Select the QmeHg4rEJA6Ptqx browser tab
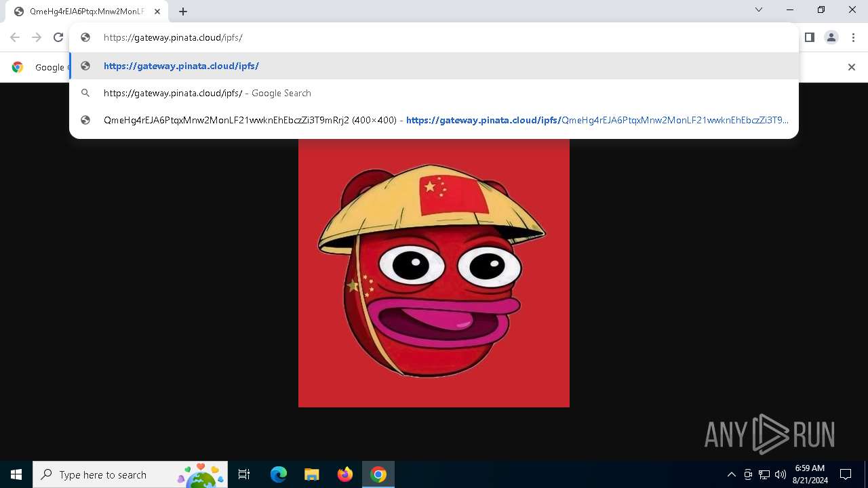 [x=87, y=12]
